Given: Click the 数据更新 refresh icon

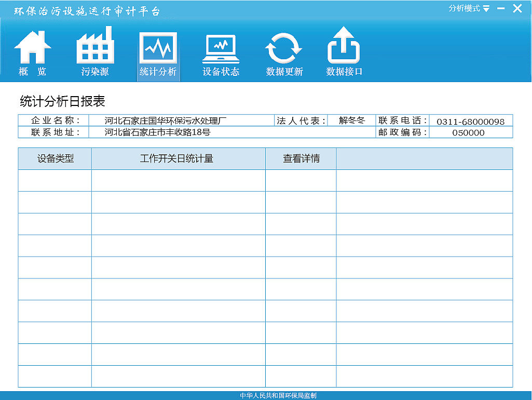Looking at the screenshot, I should click(284, 55).
